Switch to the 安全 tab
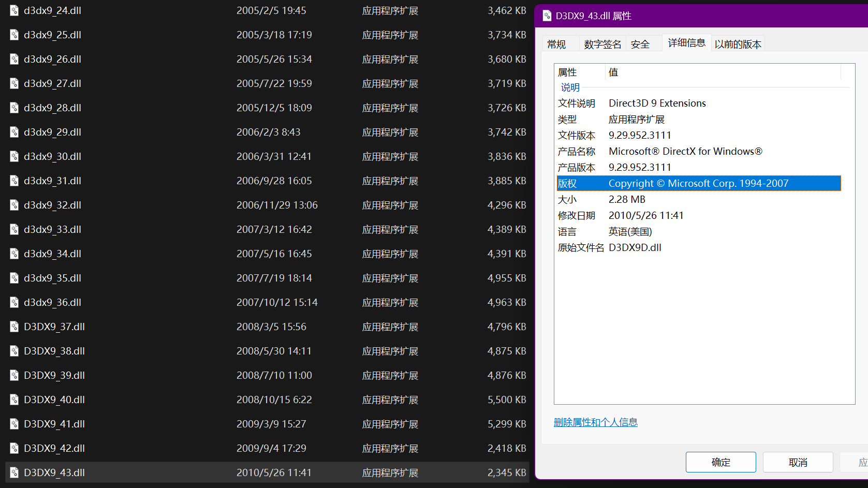This screenshot has width=868, height=488. [x=640, y=44]
